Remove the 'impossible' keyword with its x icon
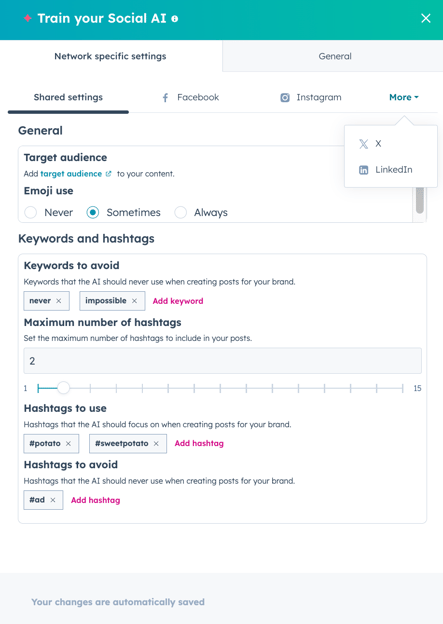This screenshot has height=624, width=443. (135, 301)
